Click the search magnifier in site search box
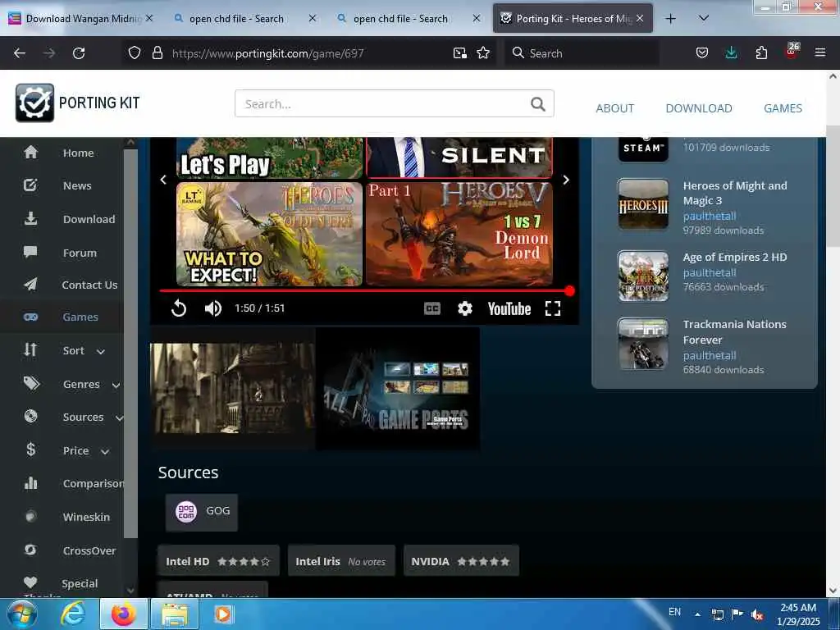This screenshot has width=840, height=630. pyautogui.click(x=538, y=104)
